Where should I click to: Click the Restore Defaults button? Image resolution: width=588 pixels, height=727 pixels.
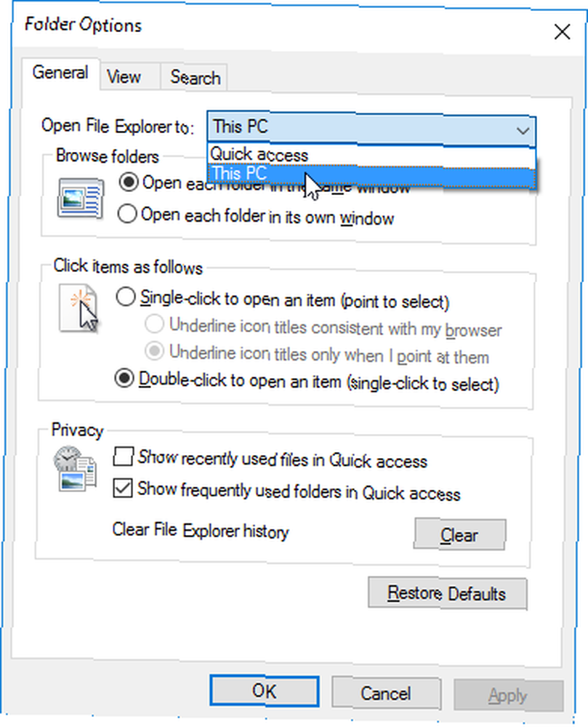(x=447, y=593)
